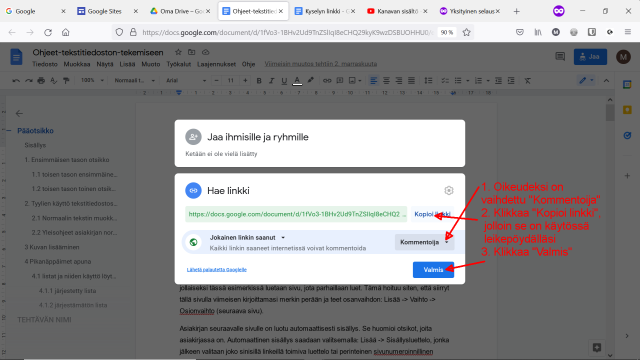Expand the side panel chevron

pyautogui.click(x=627, y=336)
